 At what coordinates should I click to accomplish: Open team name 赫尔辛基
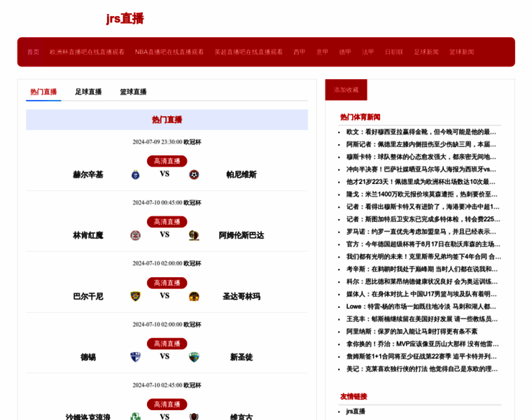(x=88, y=175)
